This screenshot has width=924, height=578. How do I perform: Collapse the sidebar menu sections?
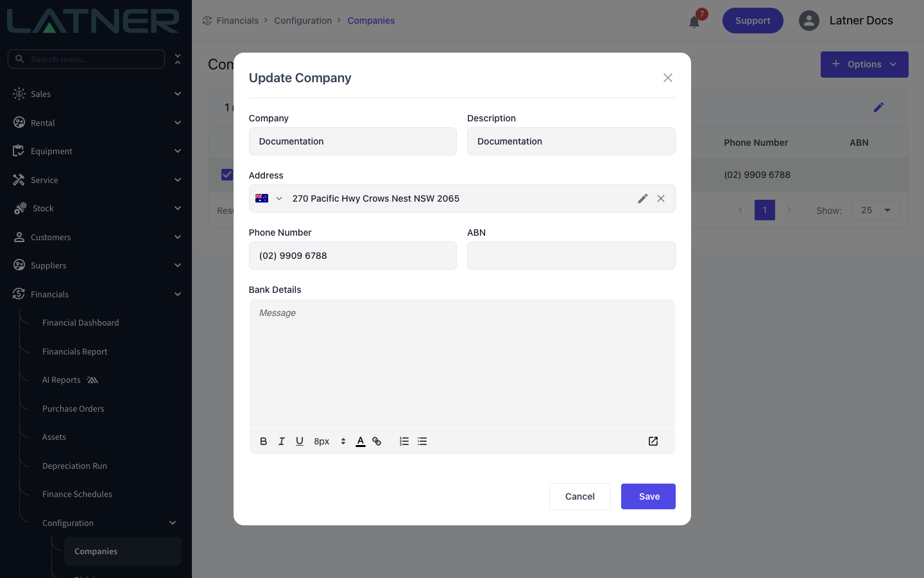coord(178,59)
